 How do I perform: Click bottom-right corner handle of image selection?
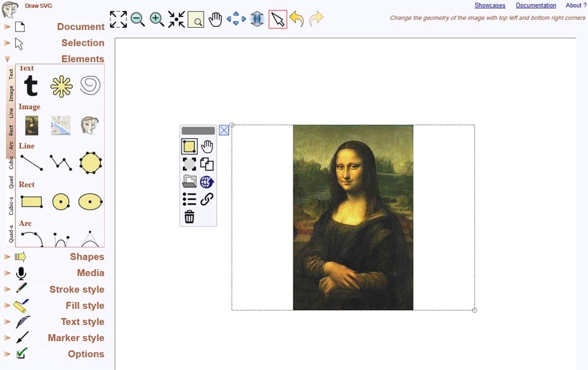[475, 310]
